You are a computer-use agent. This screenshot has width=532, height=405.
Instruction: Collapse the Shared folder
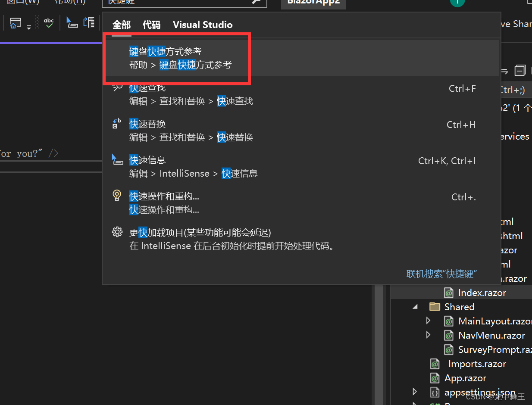tap(415, 307)
